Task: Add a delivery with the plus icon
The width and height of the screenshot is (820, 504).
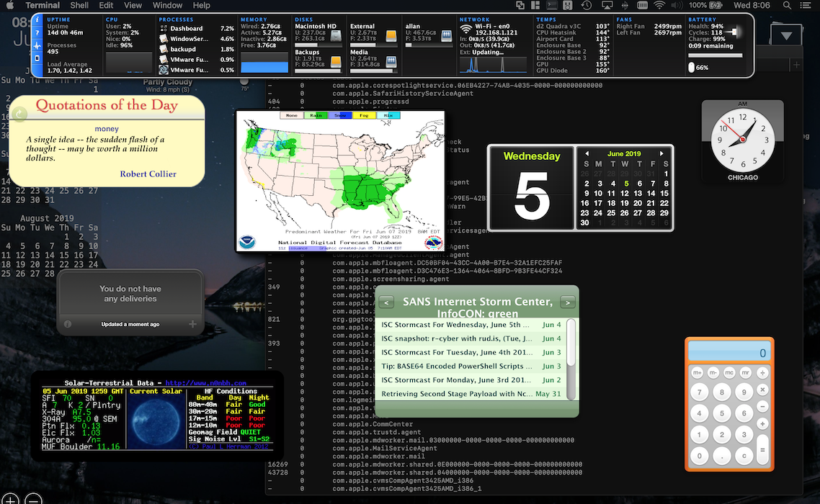Action: click(192, 324)
